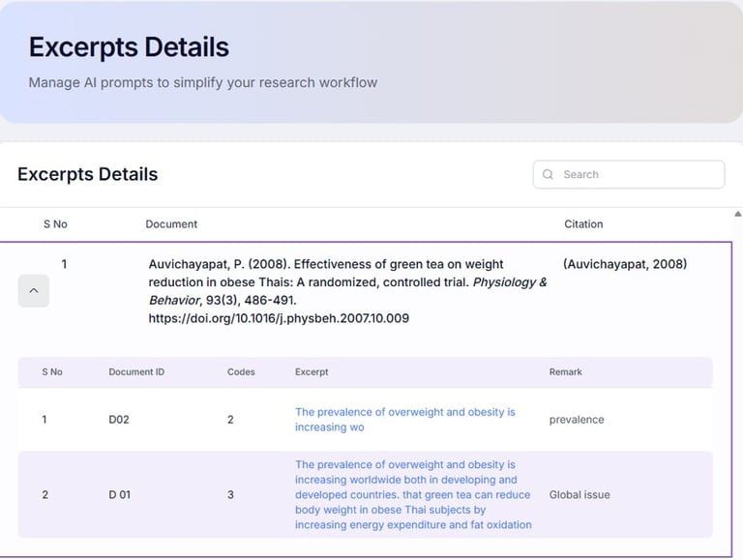
Task: Click the Document ID column header
Action: pos(136,372)
